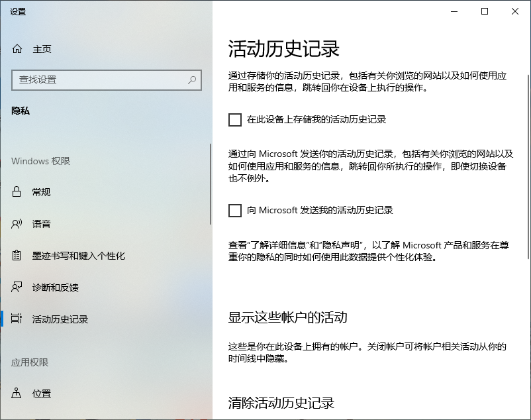Toggle storing activity history on this device
The width and height of the screenshot is (531, 420).
click(235, 119)
